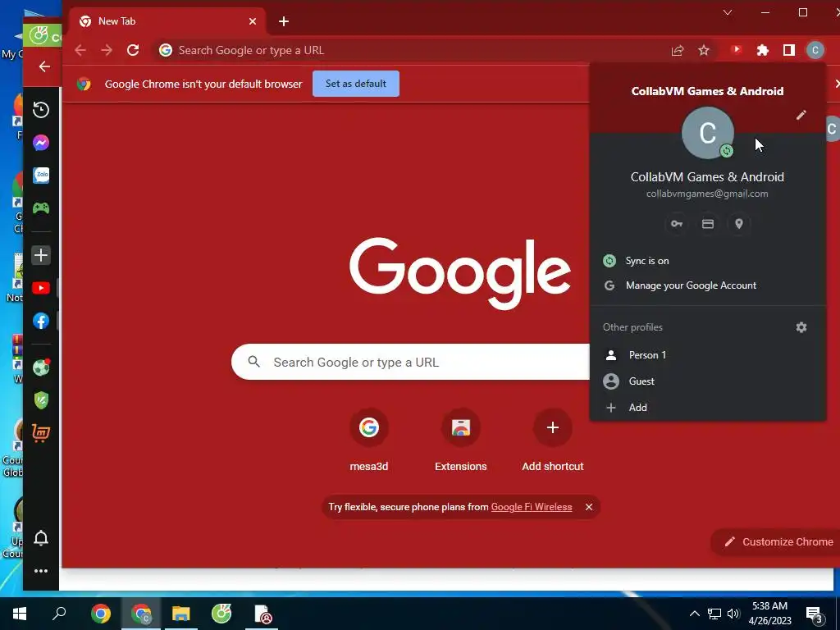Viewport: 840px width, 630px height.
Task: Open a new tab with plus
Action: tap(284, 21)
